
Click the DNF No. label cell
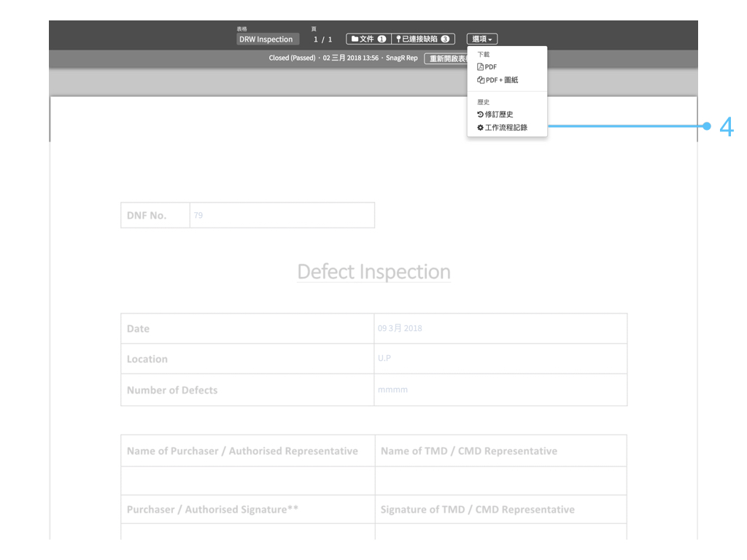[155, 215]
